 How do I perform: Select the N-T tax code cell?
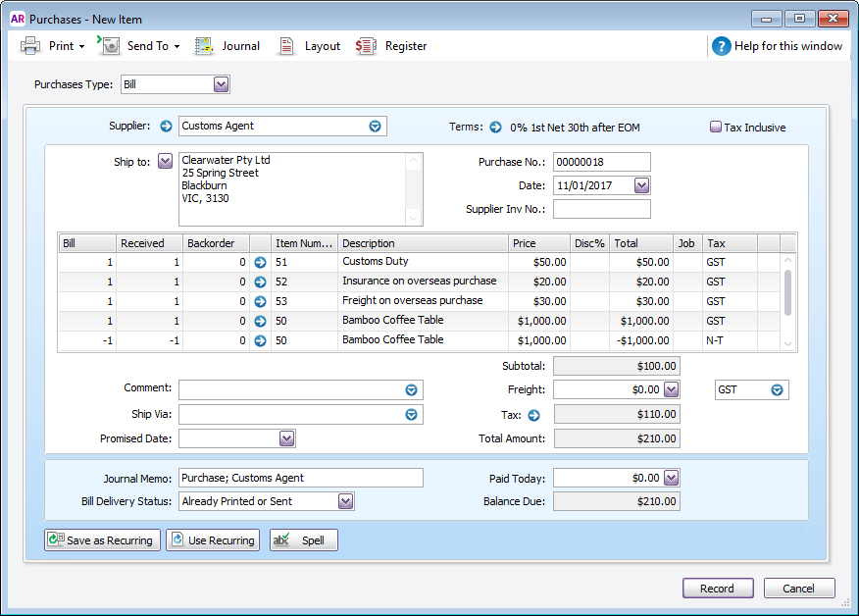[730, 341]
